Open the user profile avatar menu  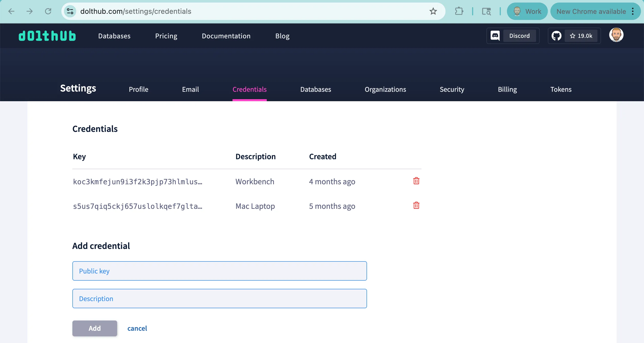pos(616,35)
